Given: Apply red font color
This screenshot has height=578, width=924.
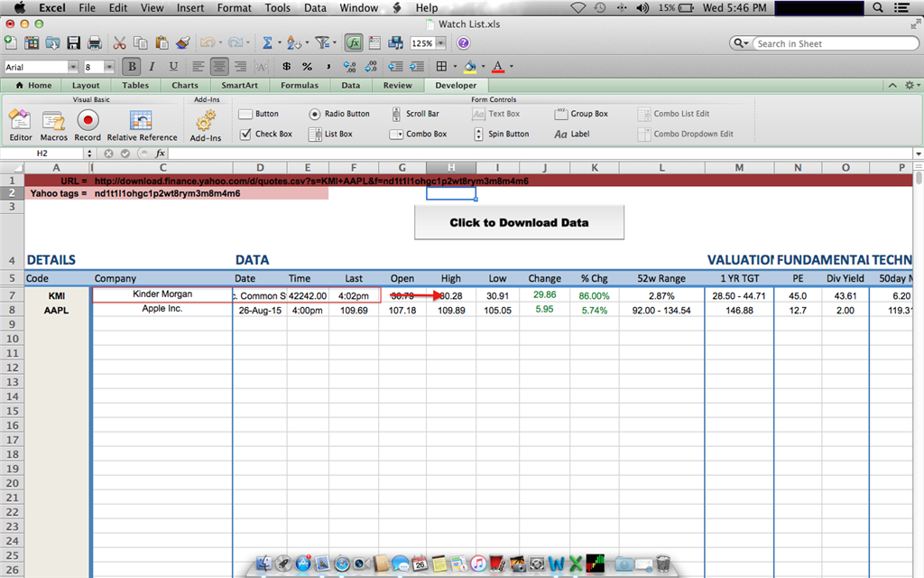Looking at the screenshot, I should click(498, 67).
